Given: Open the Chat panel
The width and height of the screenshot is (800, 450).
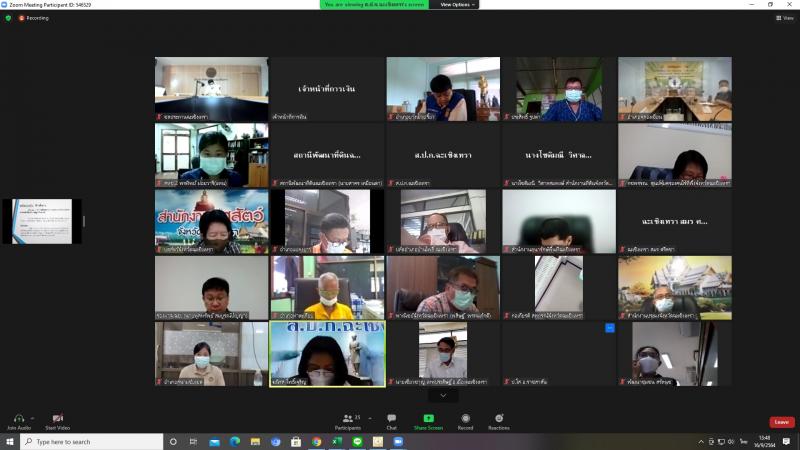Looking at the screenshot, I should (391, 421).
